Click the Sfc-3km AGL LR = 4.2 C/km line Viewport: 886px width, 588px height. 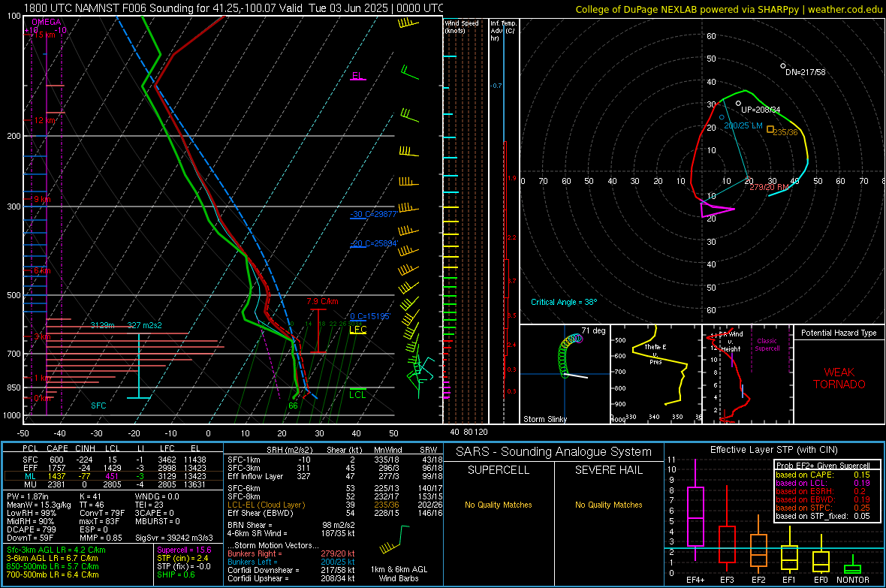(x=56, y=550)
